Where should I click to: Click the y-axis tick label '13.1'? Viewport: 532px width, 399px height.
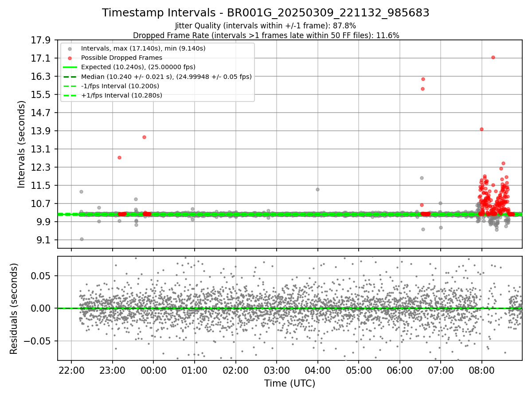[42, 149]
